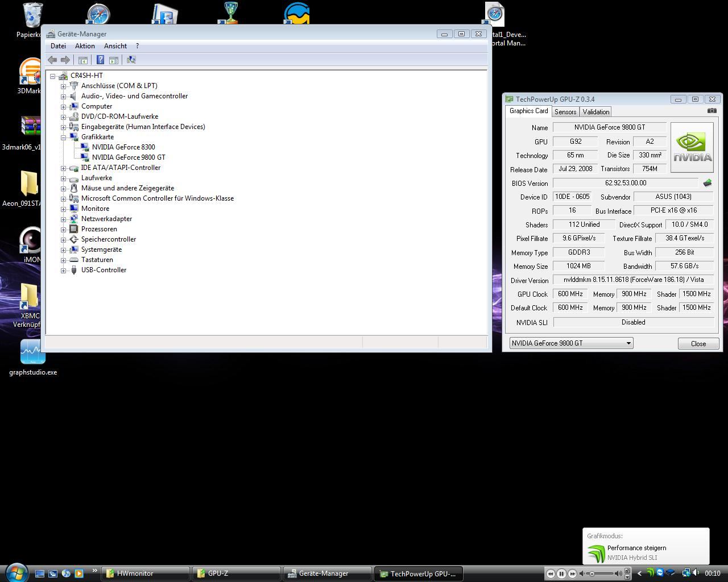This screenshot has height=582, width=728.
Task: Click the Driver Version field
Action: 634,280
